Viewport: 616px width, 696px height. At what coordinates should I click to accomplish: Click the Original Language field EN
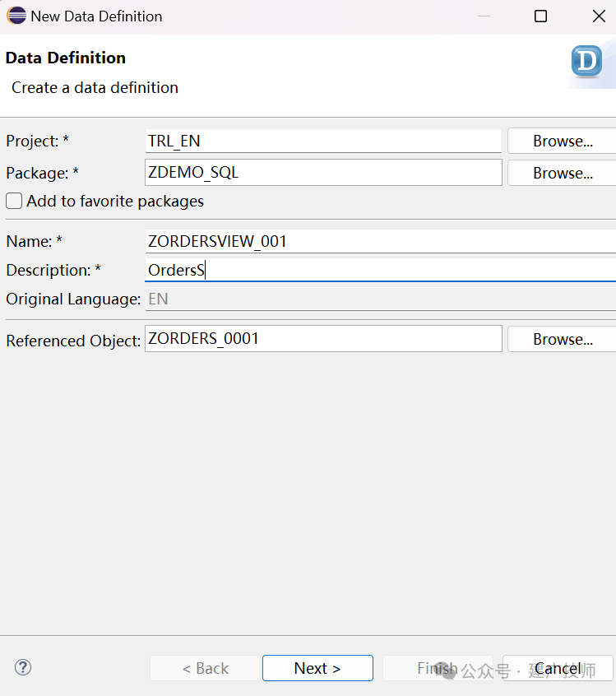[380, 299]
